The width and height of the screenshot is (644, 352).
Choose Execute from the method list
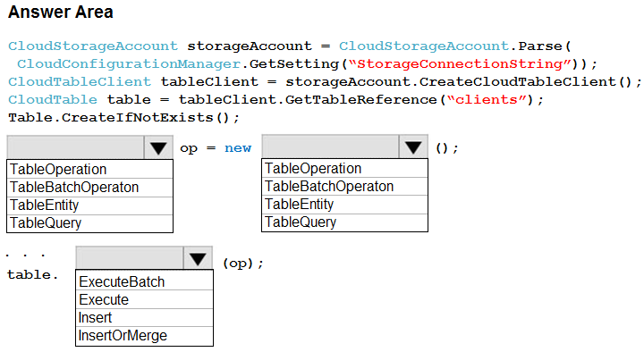pyautogui.click(x=145, y=299)
